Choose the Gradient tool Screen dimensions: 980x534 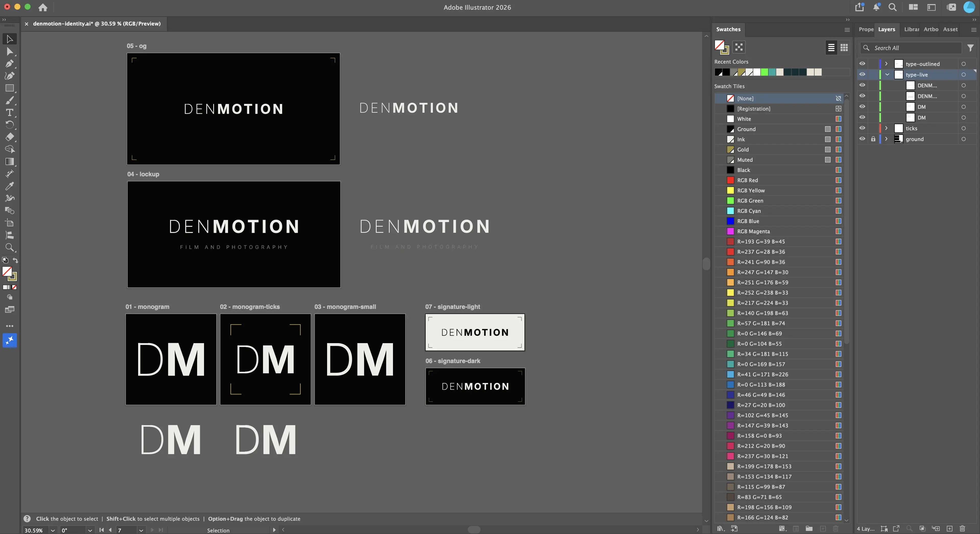(x=9, y=162)
